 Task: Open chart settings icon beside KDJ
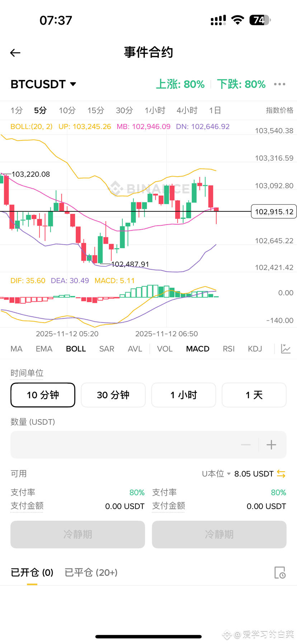point(286,349)
